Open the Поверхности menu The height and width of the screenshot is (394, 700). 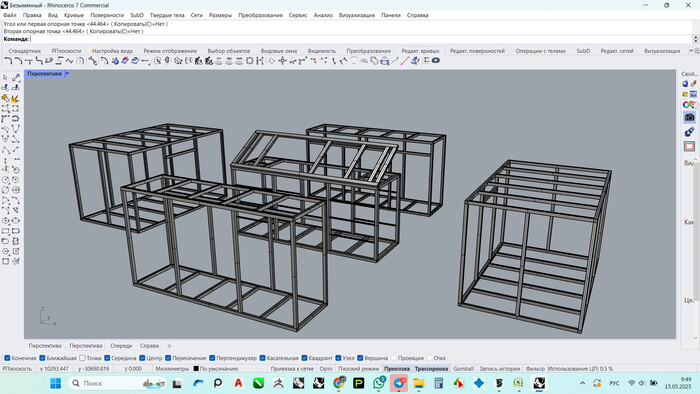pyautogui.click(x=107, y=15)
